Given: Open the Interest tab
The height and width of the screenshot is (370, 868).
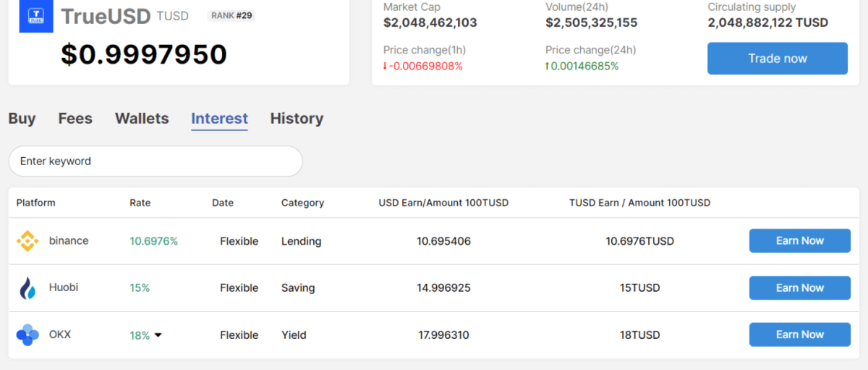Looking at the screenshot, I should [x=219, y=119].
